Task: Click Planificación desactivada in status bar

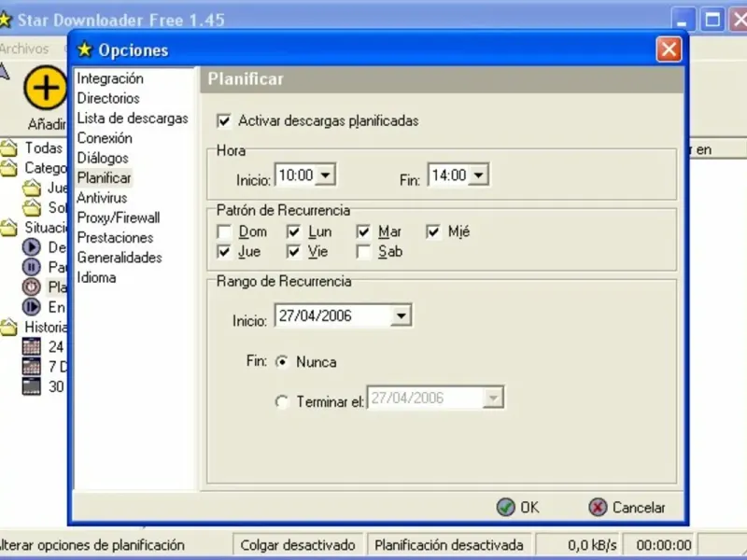Action: click(449, 545)
